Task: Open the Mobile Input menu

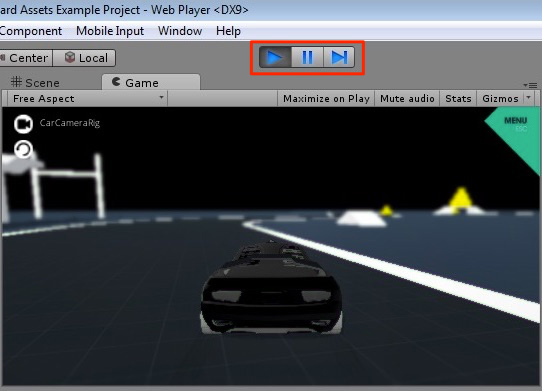Action: (x=110, y=31)
